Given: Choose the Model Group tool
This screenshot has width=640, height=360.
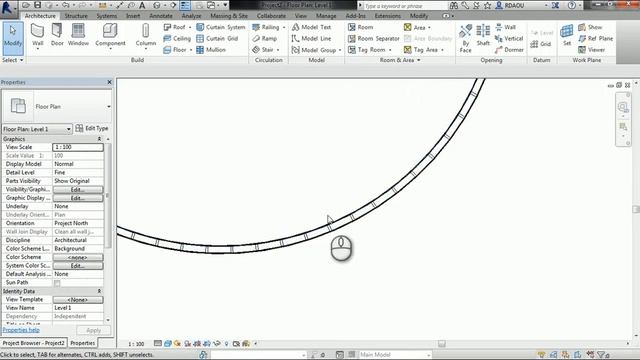Looking at the screenshot, I should pos(314,50).
